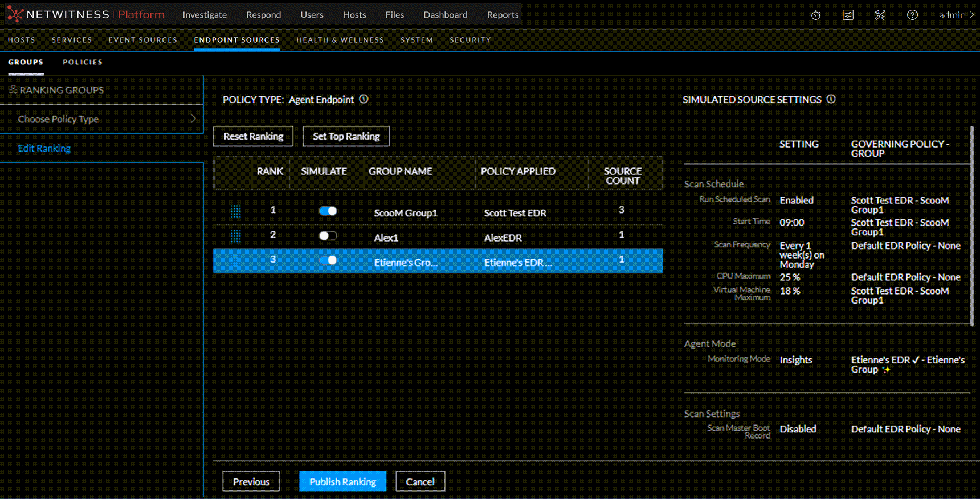The width and height of the screenshot is (980, 499).
Task: Disable simulate toggle for ScooM Group1
Action: pos(328,211)
